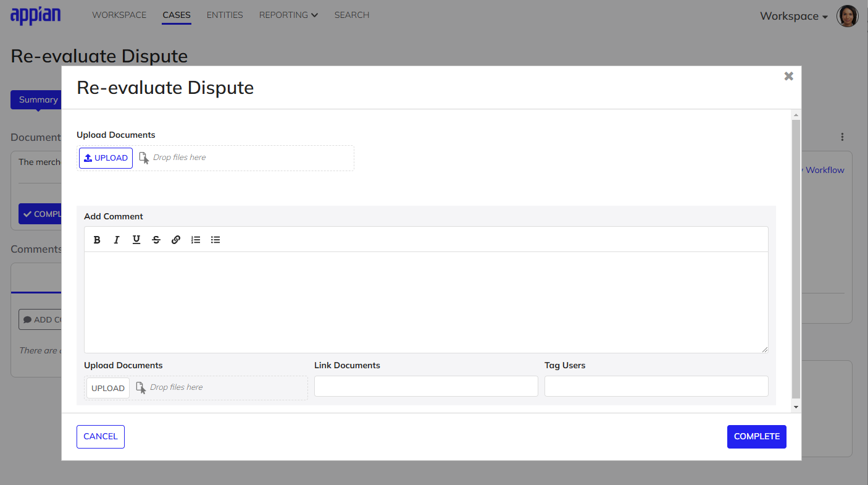Go to the Workspace nav item
The width and height of the screenshot is (868, 485).
[119, 15]
